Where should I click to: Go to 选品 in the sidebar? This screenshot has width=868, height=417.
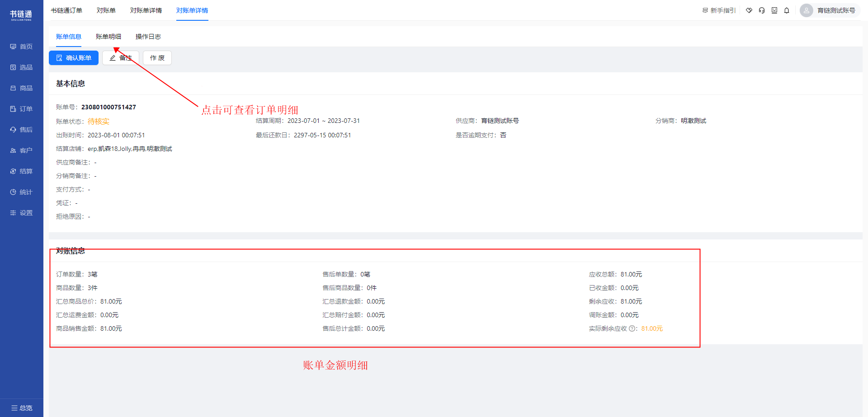(x=21, y=67)
